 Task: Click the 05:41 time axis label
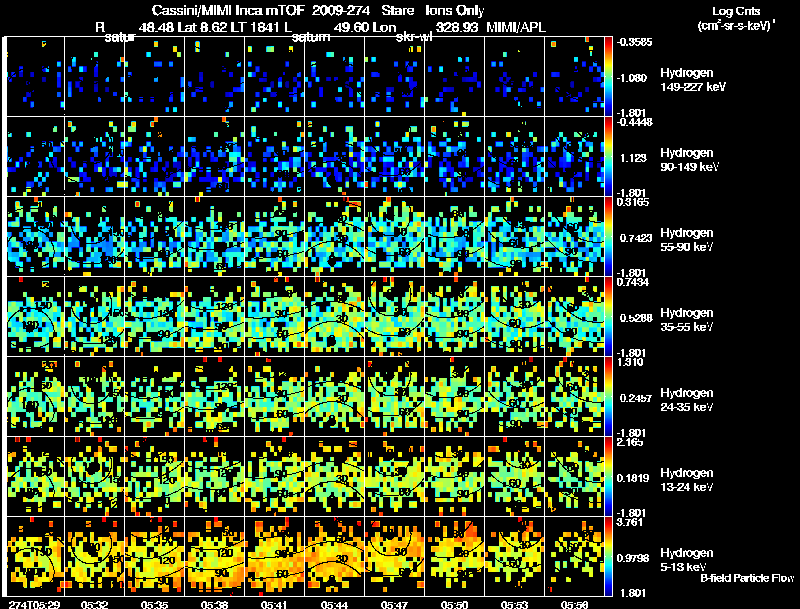[274, 604]
